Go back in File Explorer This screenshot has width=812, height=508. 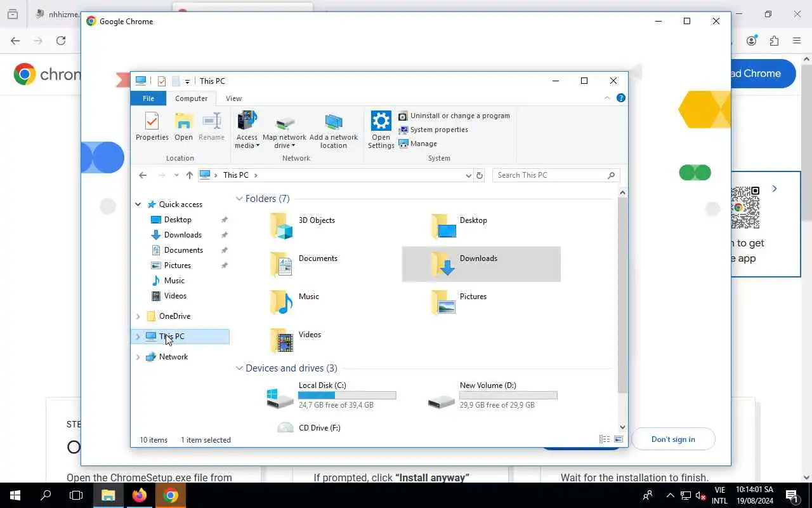[143, 175]
